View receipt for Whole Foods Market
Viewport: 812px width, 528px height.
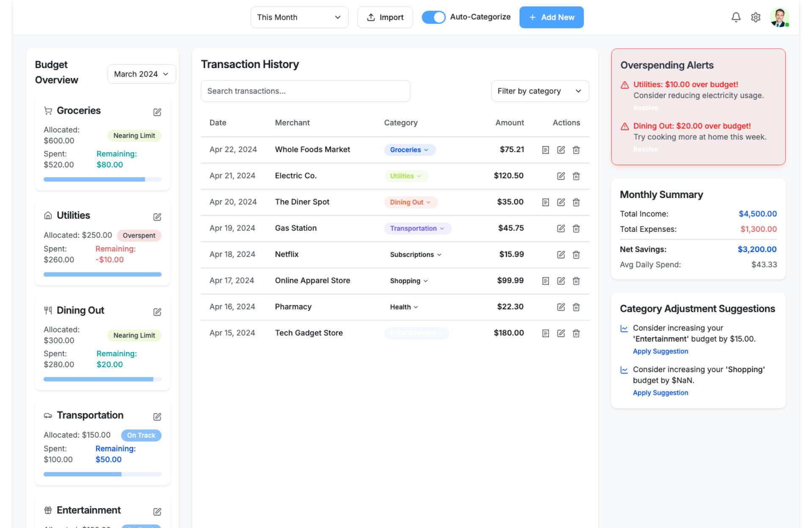(x=546, y=150)
